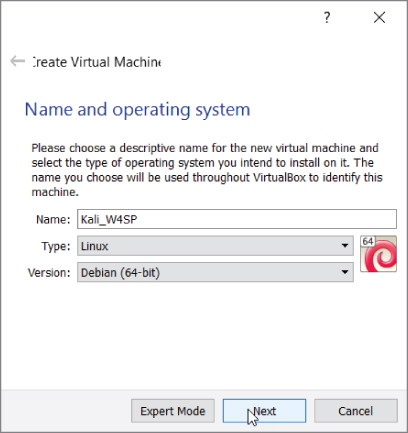Click the Name: label

53,219
